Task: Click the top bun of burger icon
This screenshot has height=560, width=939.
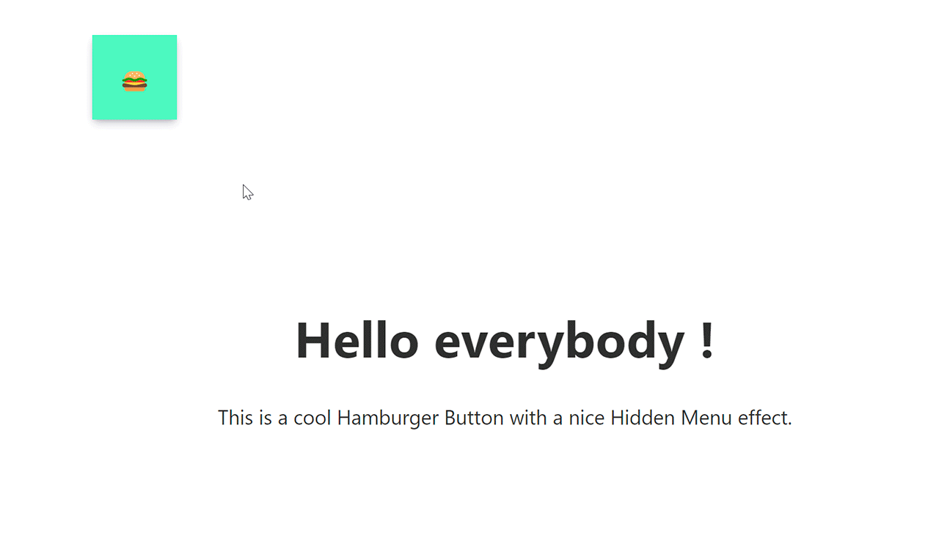Action: pos(134,75)
